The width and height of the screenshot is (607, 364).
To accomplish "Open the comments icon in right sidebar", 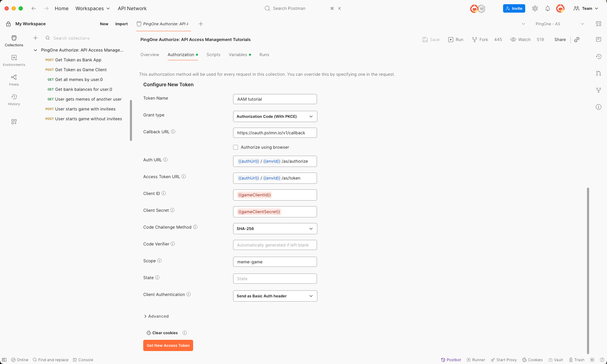I will coord(599,40).
